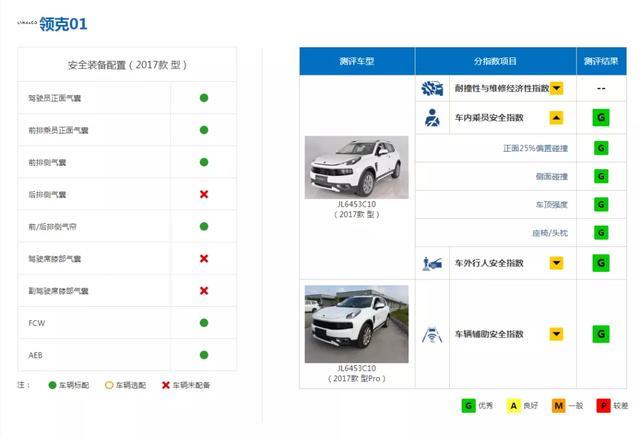Expand the 耐撞性与维修经济性指数 yellow arrow

(x=556, y=88)
